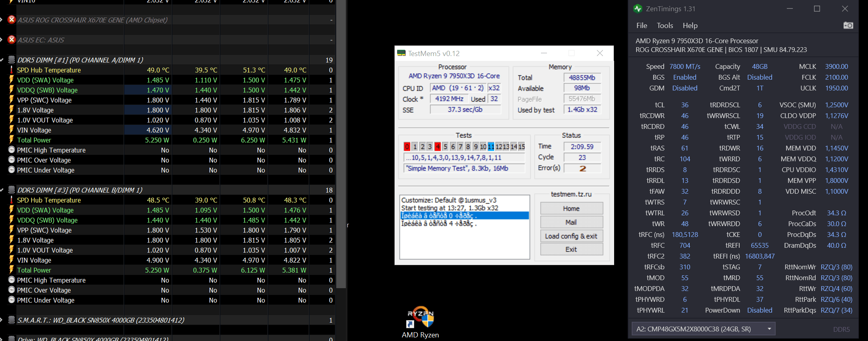Click DIMM #1 Total Power bolt icon
The width and height of the screenshot is (868, 341).
click(x=12, y=140)
